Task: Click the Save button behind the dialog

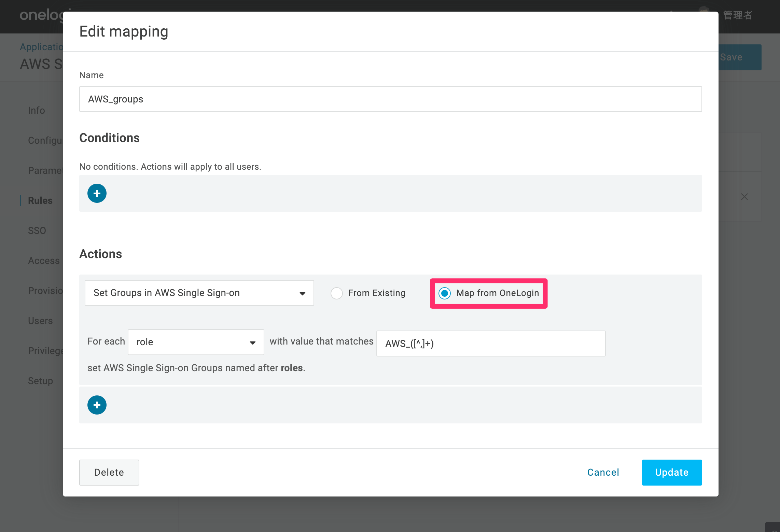Action: tap(740, 57)
